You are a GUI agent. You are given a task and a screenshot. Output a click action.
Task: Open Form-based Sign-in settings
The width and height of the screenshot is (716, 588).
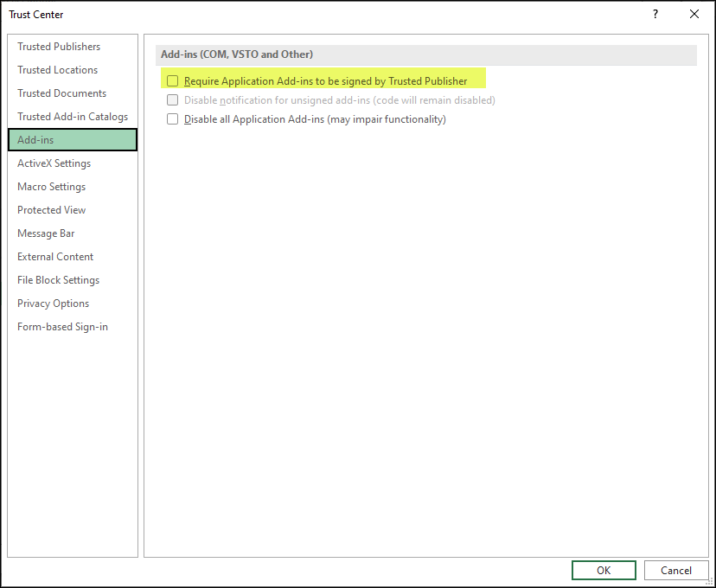tap(73, 326)
